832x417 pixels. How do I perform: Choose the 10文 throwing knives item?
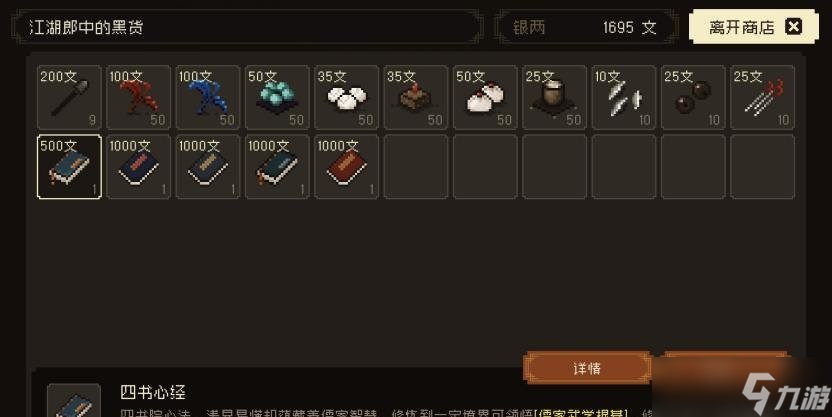coord(624,98)
